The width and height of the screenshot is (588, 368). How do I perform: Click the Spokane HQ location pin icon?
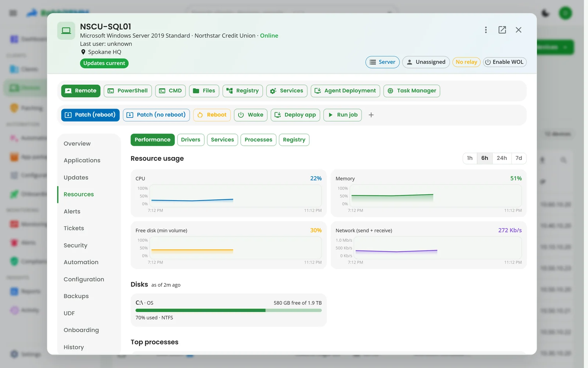pos(83,52)
